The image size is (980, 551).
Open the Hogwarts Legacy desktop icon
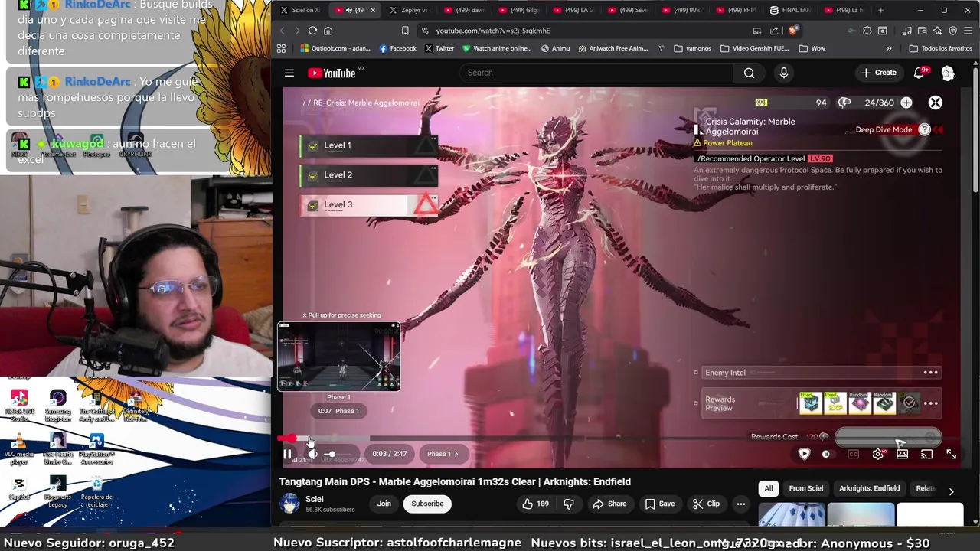point(58,491)
